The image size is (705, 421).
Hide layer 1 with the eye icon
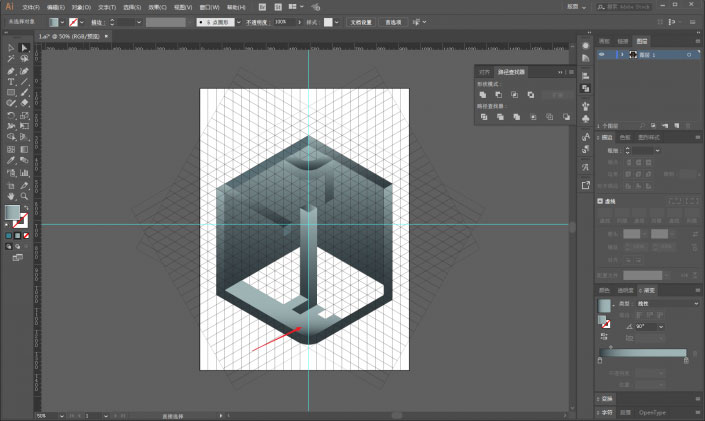coord(602,54)
